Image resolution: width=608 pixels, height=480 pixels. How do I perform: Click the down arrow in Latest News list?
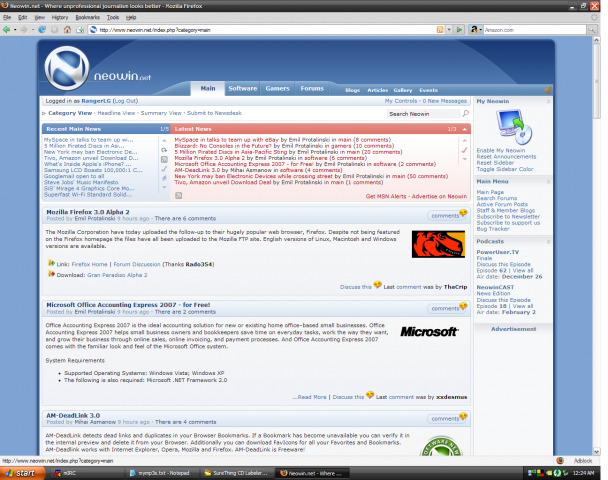[465, 159]
